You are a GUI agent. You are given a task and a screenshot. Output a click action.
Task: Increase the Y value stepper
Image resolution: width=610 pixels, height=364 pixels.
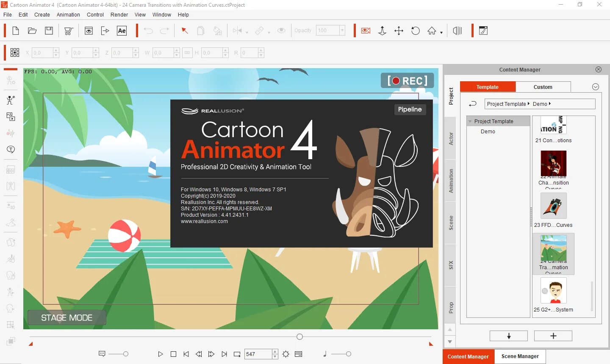(96, 50)
